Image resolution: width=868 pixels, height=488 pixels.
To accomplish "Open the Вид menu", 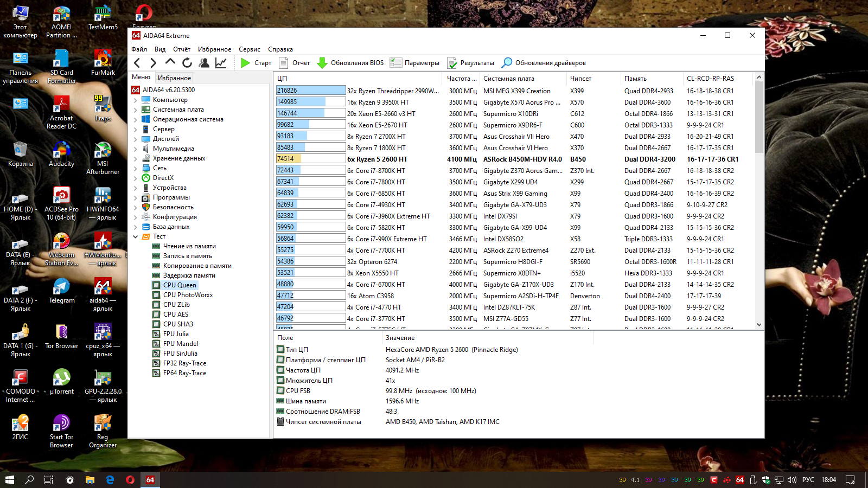I will click(160, 49).
